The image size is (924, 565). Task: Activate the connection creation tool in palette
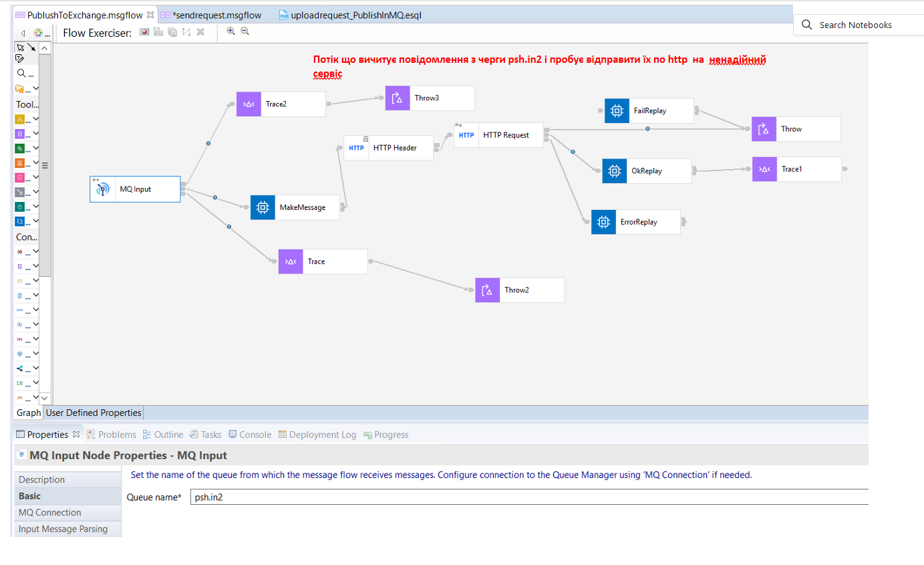[x=31, y=48]
